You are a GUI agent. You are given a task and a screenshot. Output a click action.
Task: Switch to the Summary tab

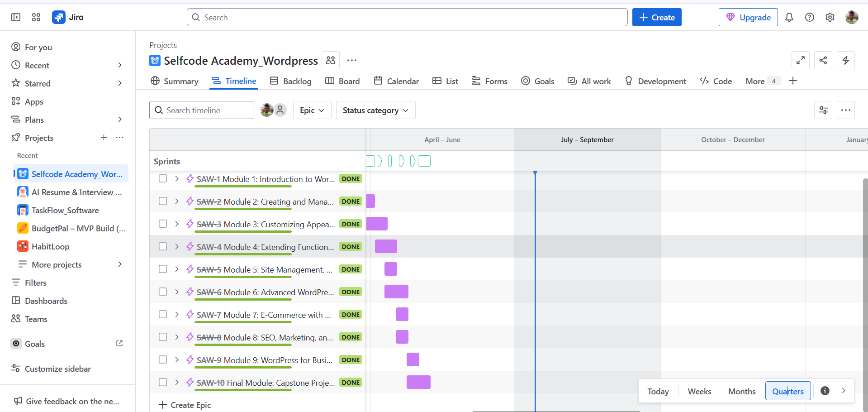[174, 81]
